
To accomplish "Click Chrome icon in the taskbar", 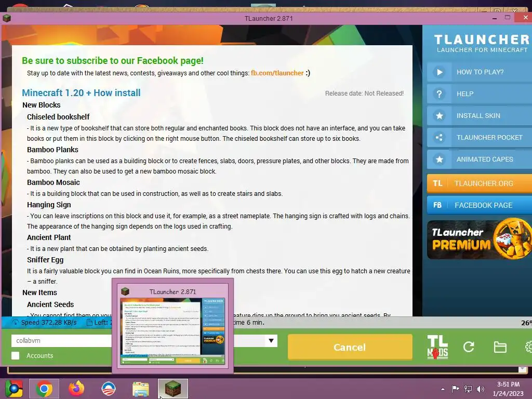I will point(44,389).
